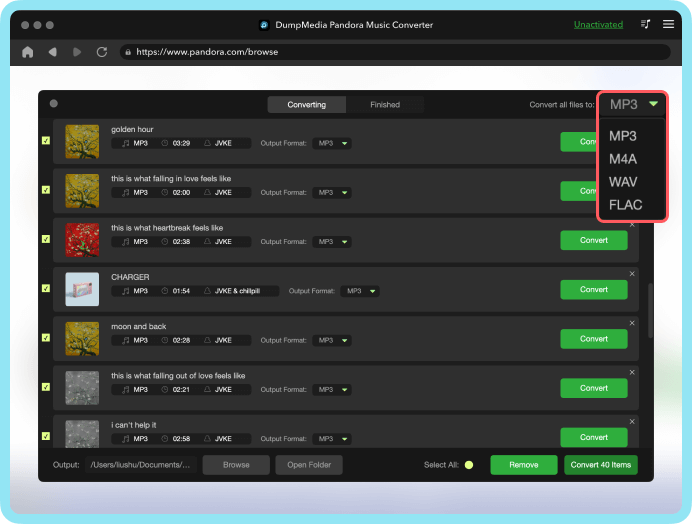Screen dimensions: 692x524
Task: Click the Open Folder button
Action: 309,465
